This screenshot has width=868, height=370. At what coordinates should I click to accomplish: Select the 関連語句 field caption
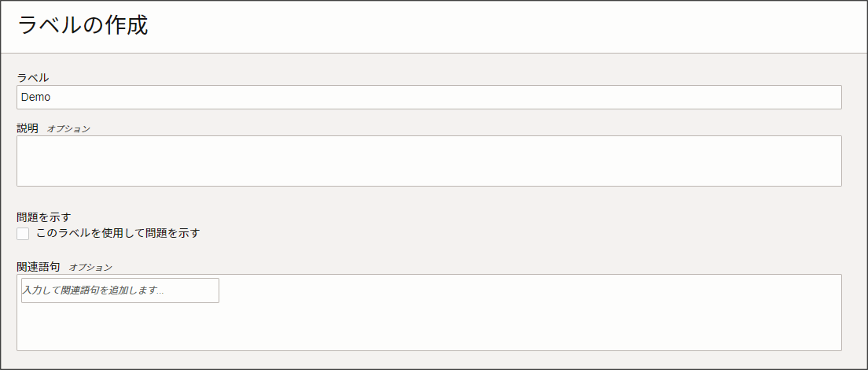[39, 267]
